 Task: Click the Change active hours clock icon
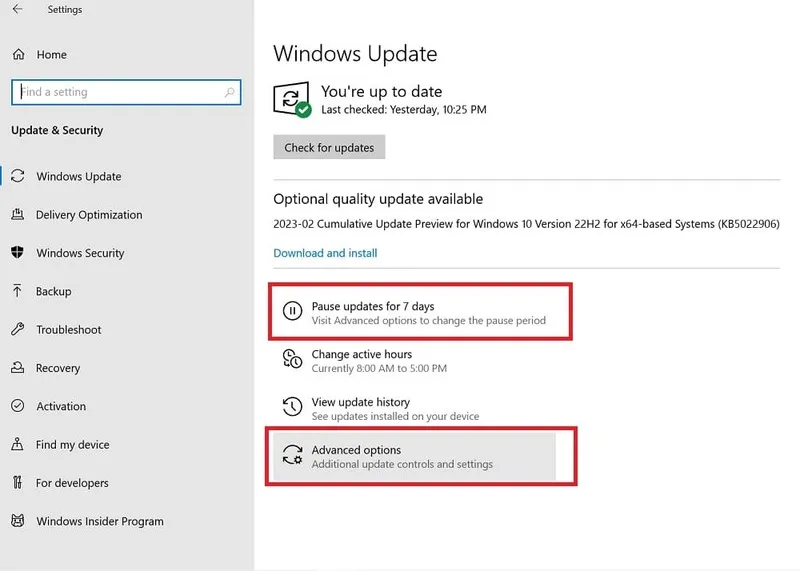(292, 360)
